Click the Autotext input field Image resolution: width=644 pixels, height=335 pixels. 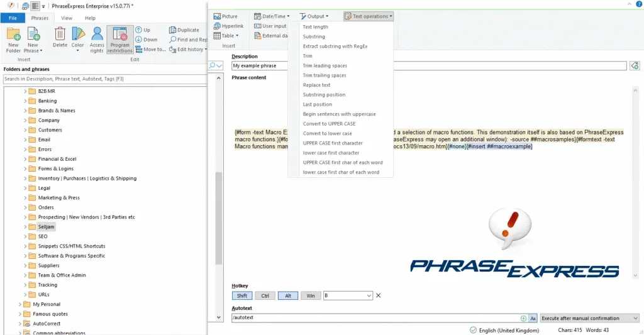[x=375, y=318]
